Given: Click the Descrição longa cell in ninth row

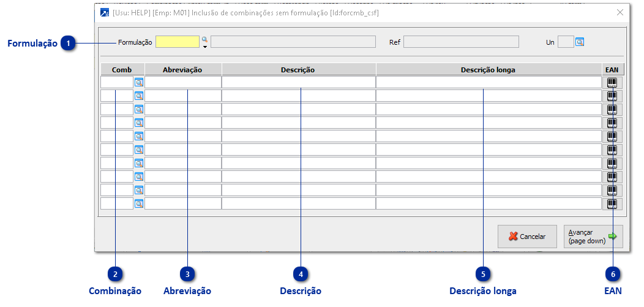Looking at the screenshot, I should pos(489,191).
